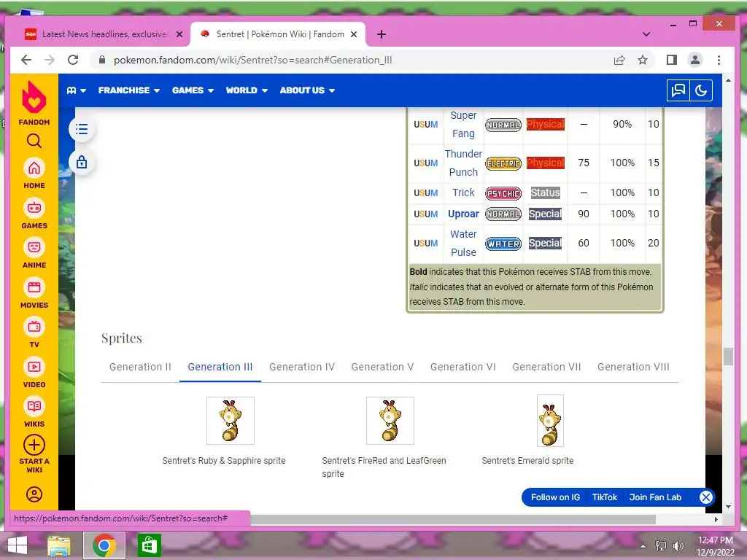Image resolution: width=747 pixels, height=560 pixels.
Task: Show hidden system tray icons arrow
Action: [643, 546]
